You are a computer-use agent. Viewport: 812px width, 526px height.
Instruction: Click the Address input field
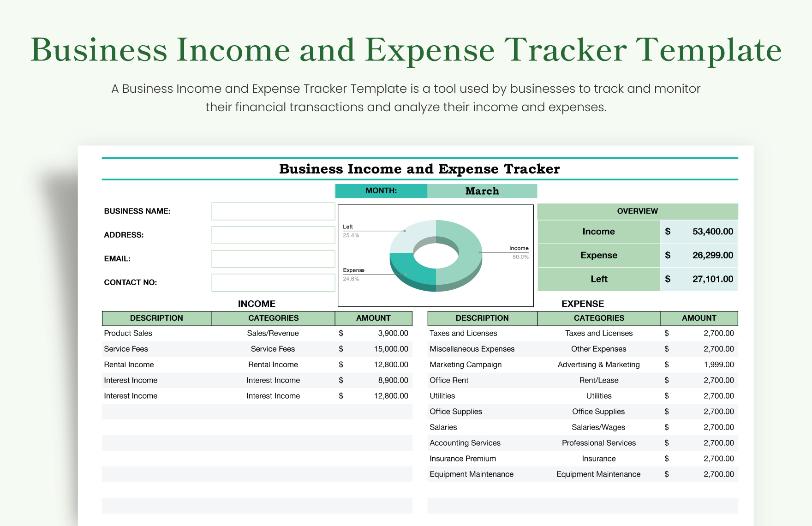pyautogui.click(x=273, y=235)
